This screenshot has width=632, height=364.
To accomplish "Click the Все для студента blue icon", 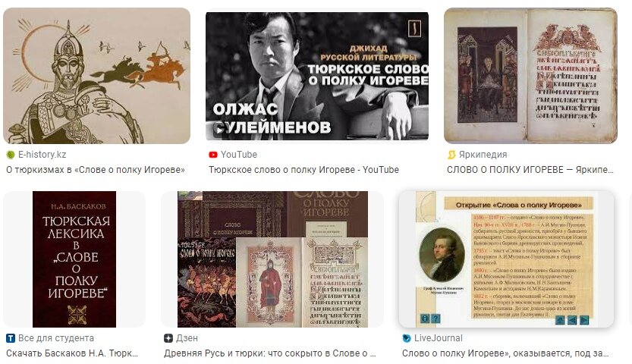I will click(x=10, y=338).
